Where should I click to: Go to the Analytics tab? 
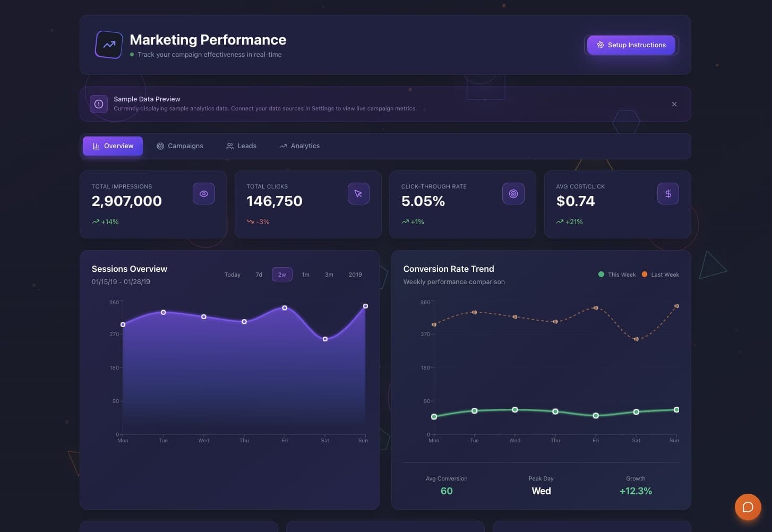299,146
